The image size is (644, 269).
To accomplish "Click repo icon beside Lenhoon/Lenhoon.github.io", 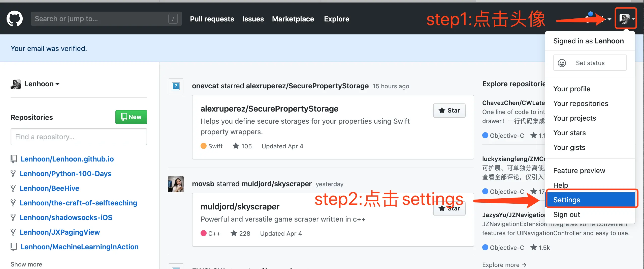I will (x=14, y=159).
